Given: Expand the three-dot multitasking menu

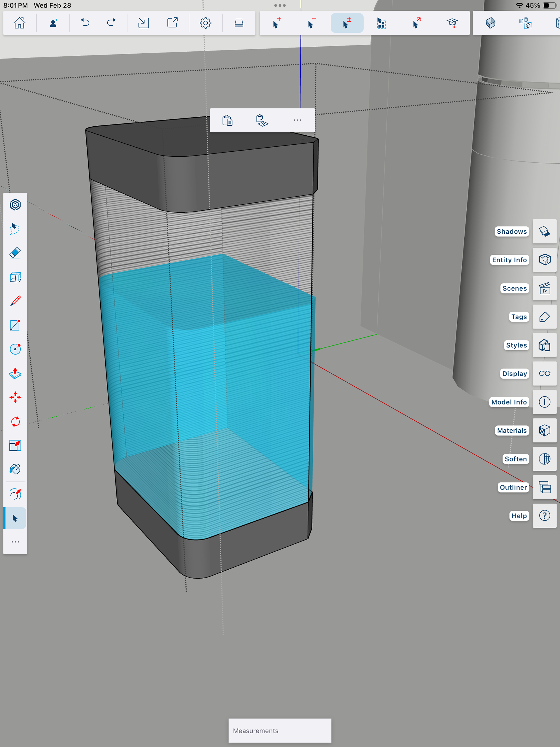Looking at the screenshot, I should [x=280, y=6].
